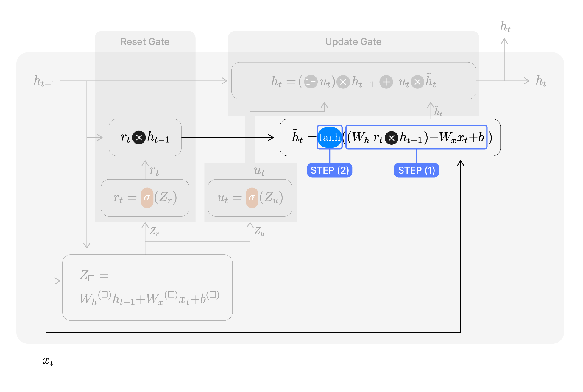This screenshot has width=583, height=392.
Task: Click the h_t output label at the right arrow
Action: [541, 81]
